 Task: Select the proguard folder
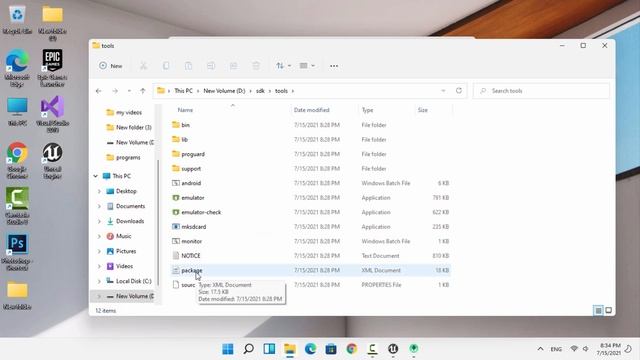(x=310, y=154)
